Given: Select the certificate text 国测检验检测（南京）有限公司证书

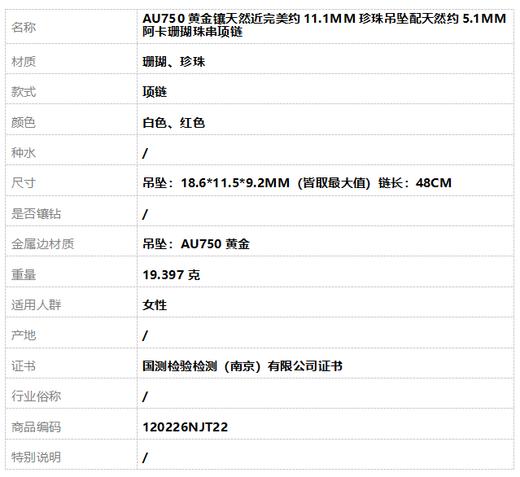Looking at the screenshot, I should click(242, 366).
